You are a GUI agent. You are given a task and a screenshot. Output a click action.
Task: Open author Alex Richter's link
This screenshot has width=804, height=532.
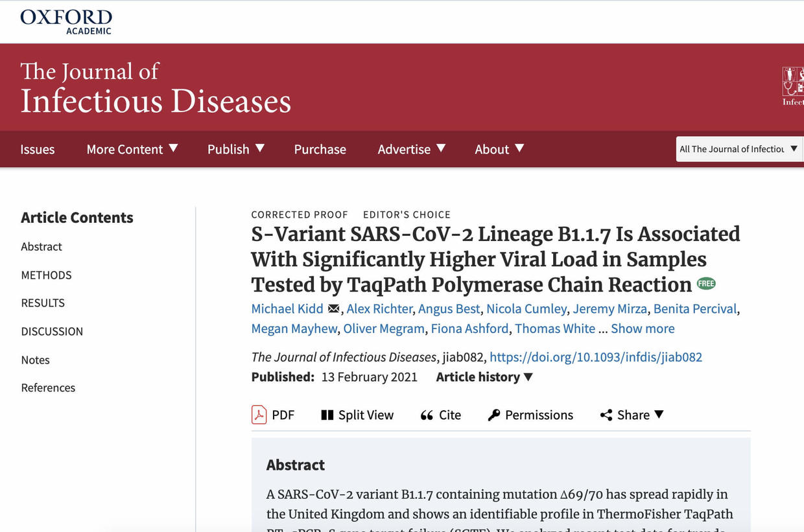[379, 308]
